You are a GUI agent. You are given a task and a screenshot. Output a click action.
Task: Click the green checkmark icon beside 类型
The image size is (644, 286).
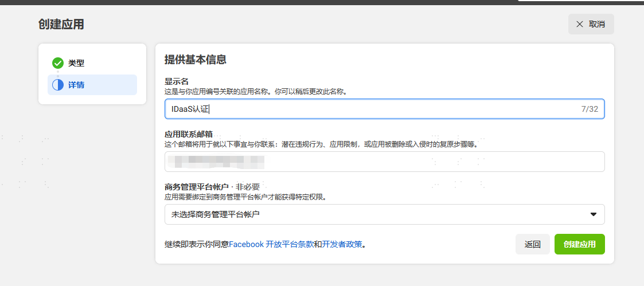tap(58, 63)
